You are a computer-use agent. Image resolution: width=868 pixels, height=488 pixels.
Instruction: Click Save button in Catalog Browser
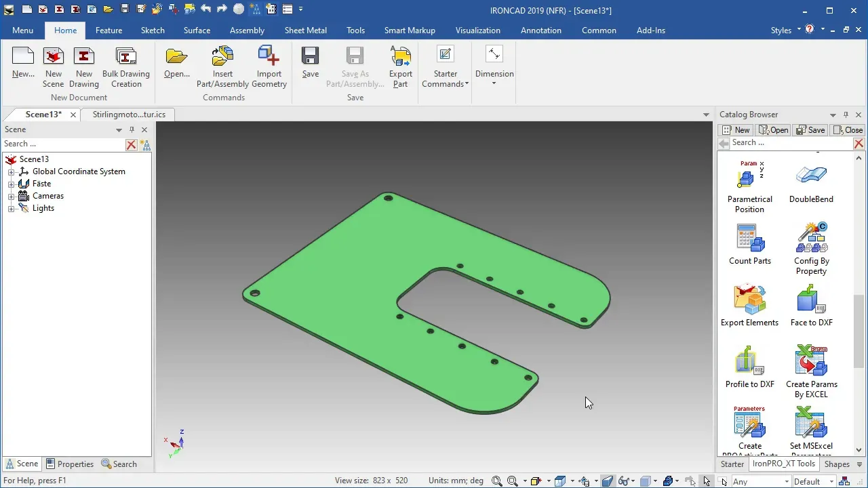click(x=810, y=130)
